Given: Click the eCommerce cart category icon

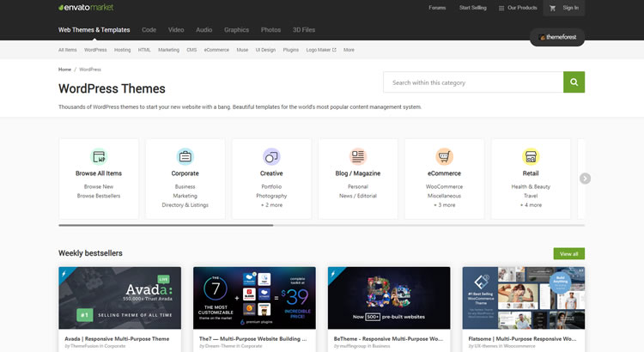Looking at the screenshot, I should click(x=444, y=156).
